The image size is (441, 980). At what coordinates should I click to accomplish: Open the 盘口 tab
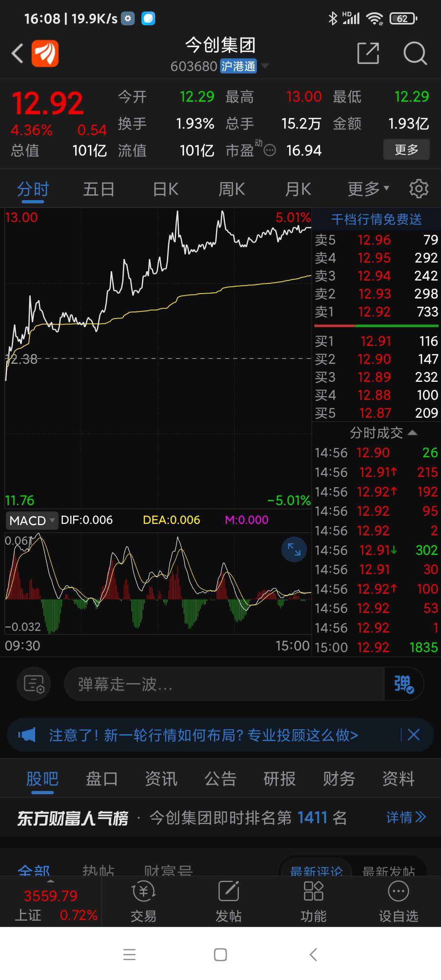102,779
